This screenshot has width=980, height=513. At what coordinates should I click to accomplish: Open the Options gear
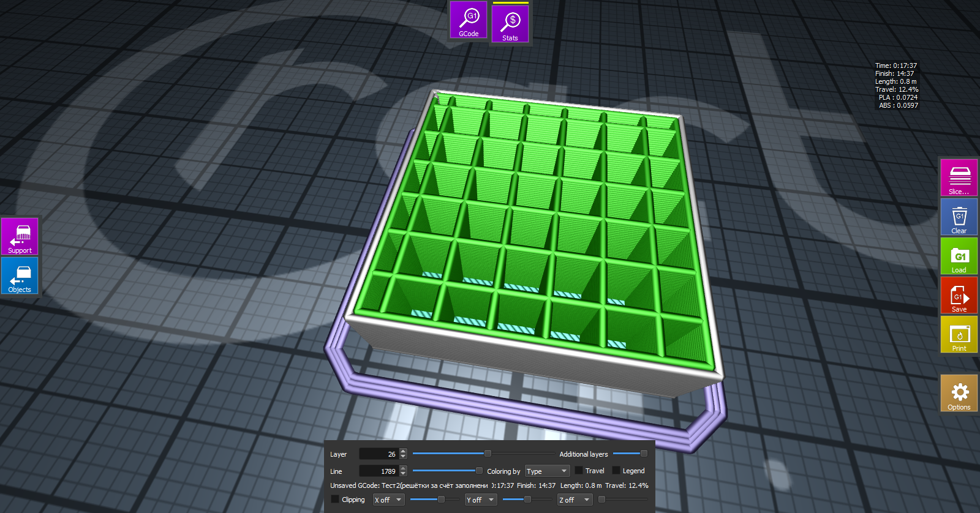coord(959,393)
